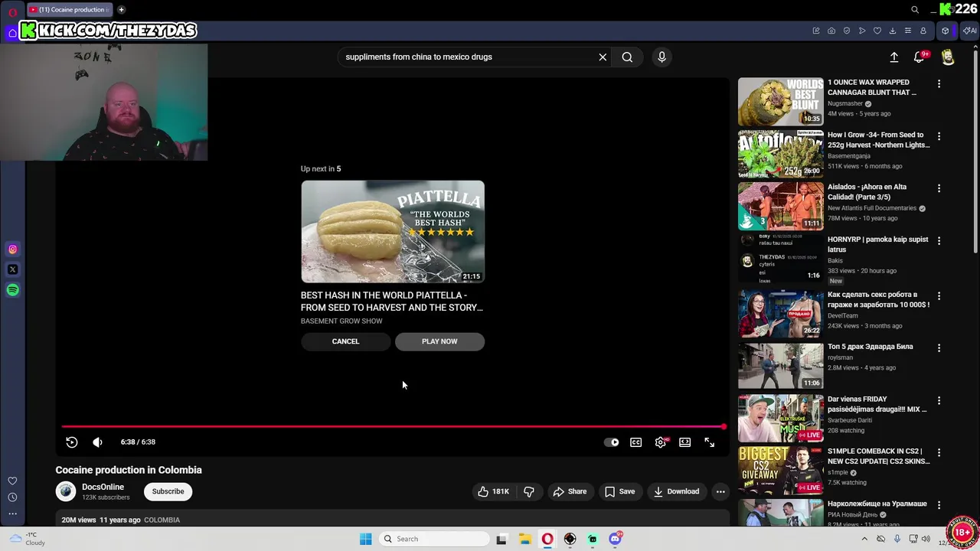Clear the YouTube search box text
The width and height of the screenshot is (980, 551).
pos(603,57)
